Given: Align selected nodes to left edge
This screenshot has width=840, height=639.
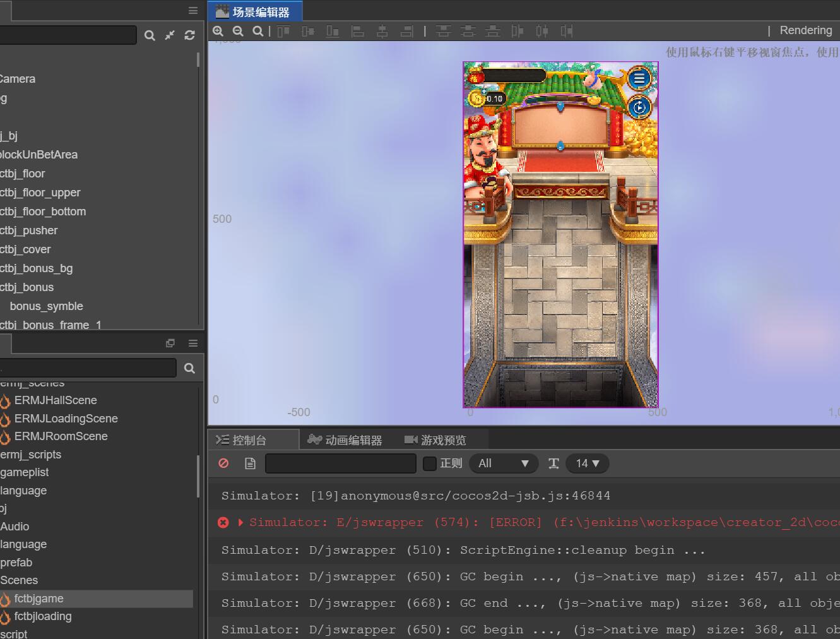Looking at the screenshot, I should pyautogui.click(x=357, y=31).
